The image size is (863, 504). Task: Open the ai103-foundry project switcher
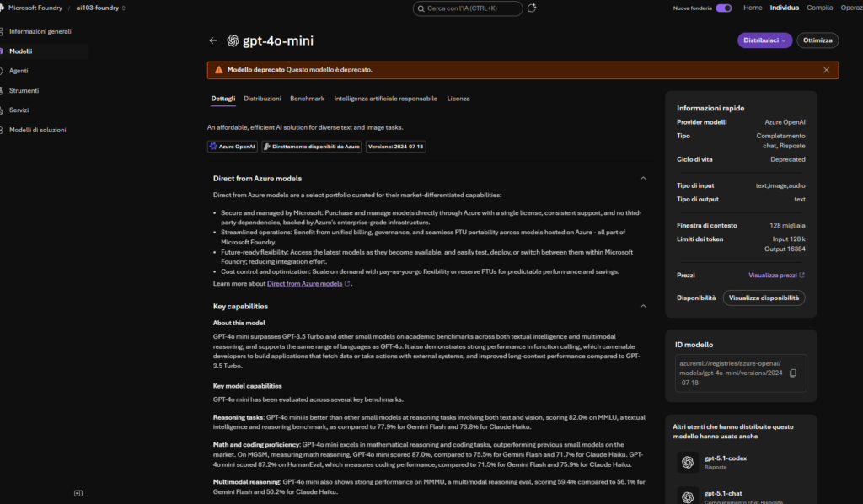tap(101, 8)
